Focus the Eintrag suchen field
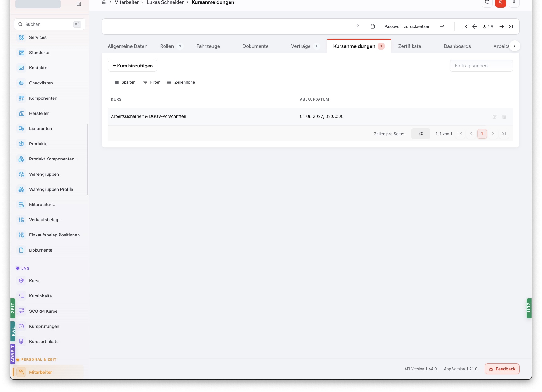The height and width of the screenshot is (392, 542). click(481, 66)
